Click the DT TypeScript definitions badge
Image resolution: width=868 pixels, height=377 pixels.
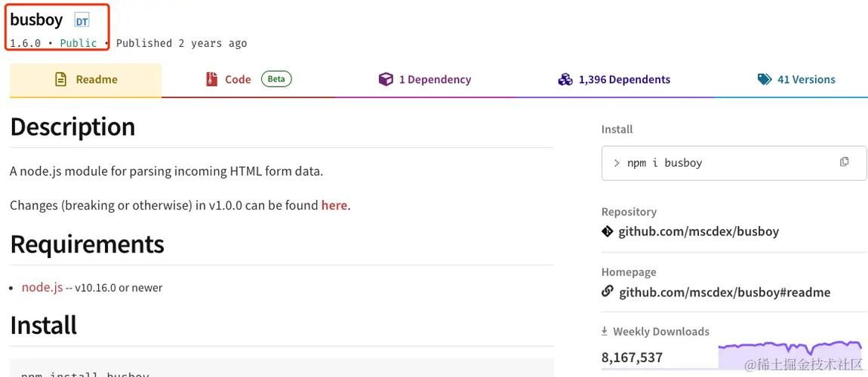[82, 22]
